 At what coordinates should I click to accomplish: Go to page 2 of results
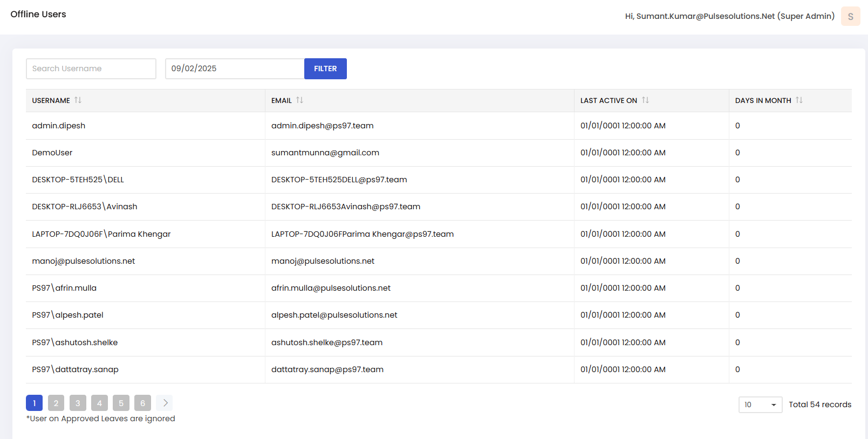tap(56, 403)
